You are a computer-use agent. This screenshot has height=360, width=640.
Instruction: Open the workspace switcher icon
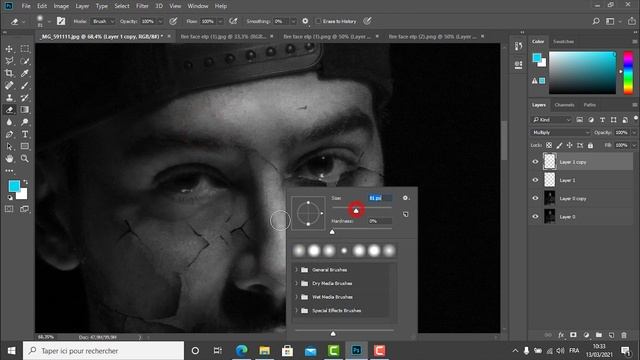[x=610, y=21]
